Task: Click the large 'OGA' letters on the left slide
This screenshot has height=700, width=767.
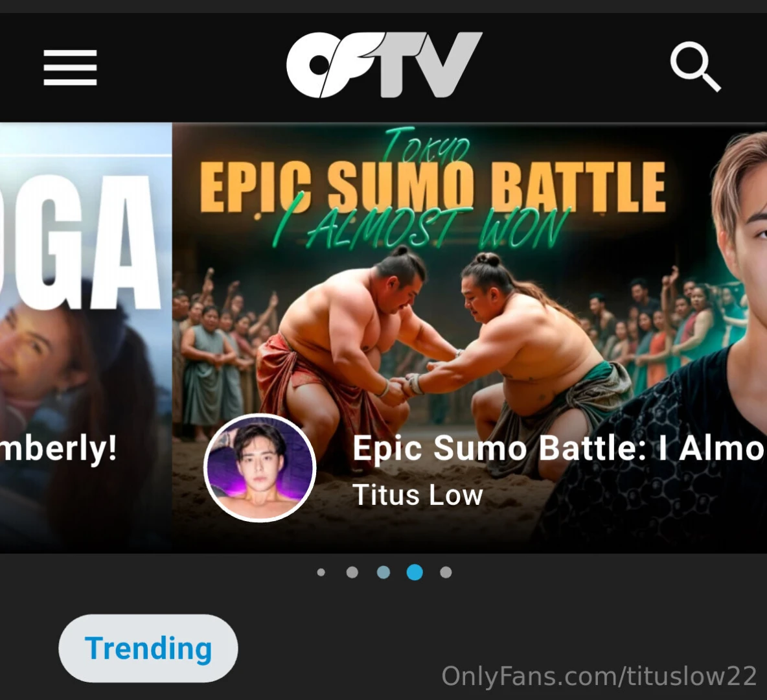Action: pyautogui.click(x=81, y=242)
